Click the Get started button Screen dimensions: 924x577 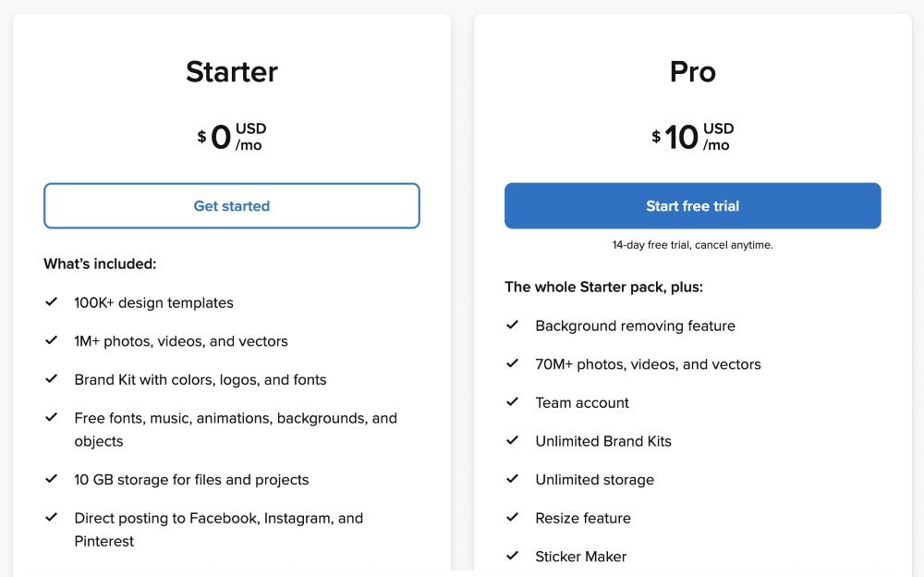232,206
